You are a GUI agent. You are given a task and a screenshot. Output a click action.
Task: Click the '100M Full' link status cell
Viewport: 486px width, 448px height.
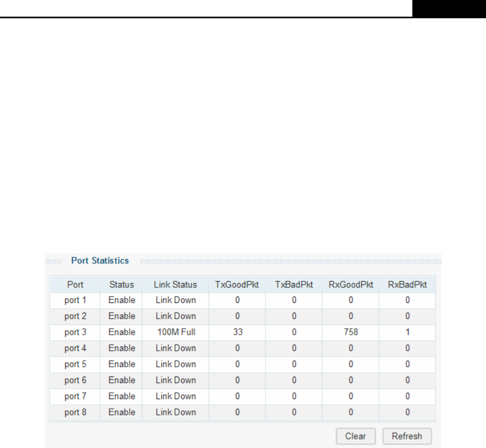click(176, 332)
